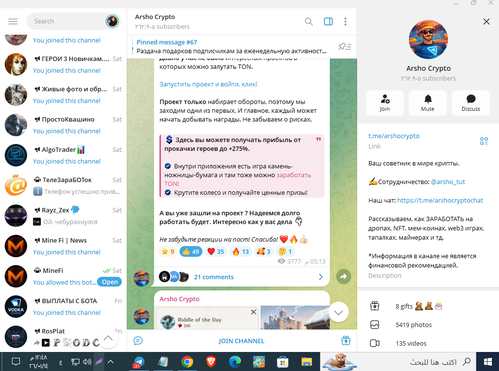Toggle the hearts-face reaction with 3
The width and height of the screenshot is (499, 371).
tap(264, 252)
